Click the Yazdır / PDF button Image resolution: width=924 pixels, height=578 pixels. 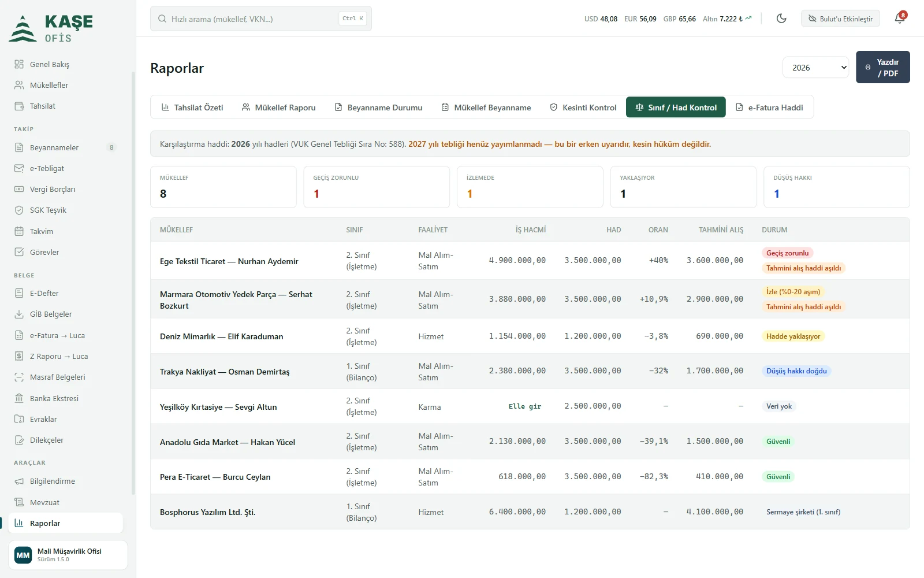click(x=882, y=68)
